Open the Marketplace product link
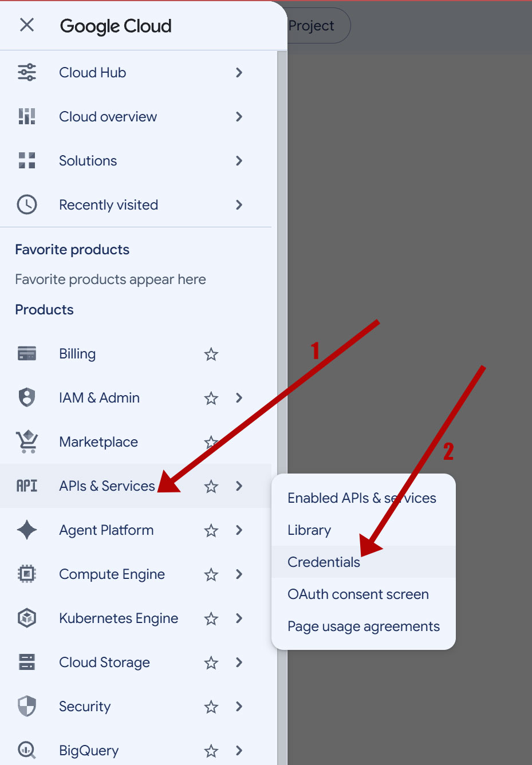532x765 pixels. click(98, 441)
